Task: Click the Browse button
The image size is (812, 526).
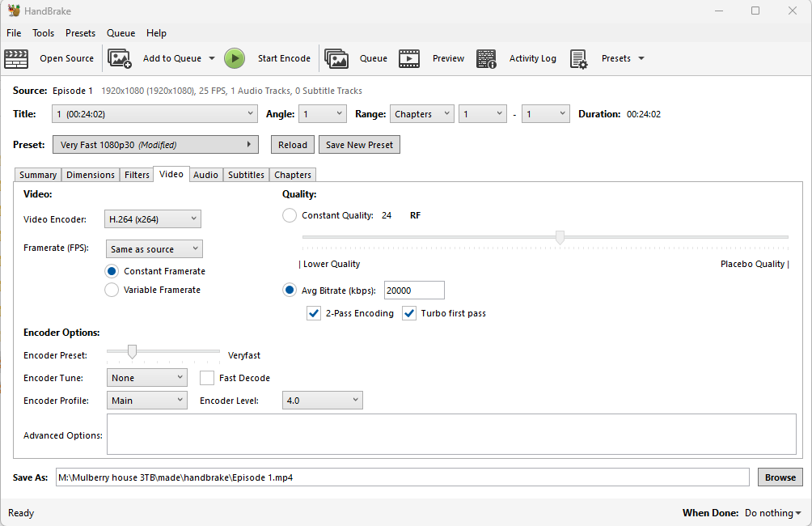Action: (x=780, y=477)
